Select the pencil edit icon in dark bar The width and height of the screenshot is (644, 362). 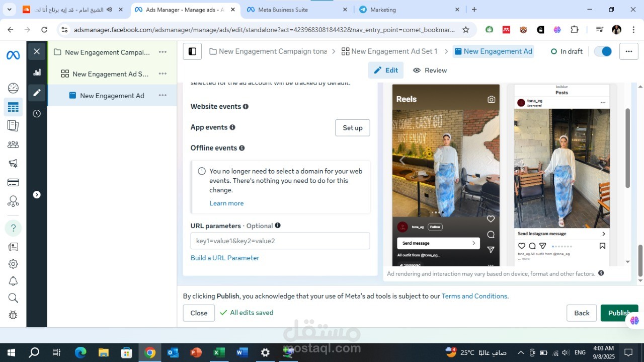pos(37,93)
